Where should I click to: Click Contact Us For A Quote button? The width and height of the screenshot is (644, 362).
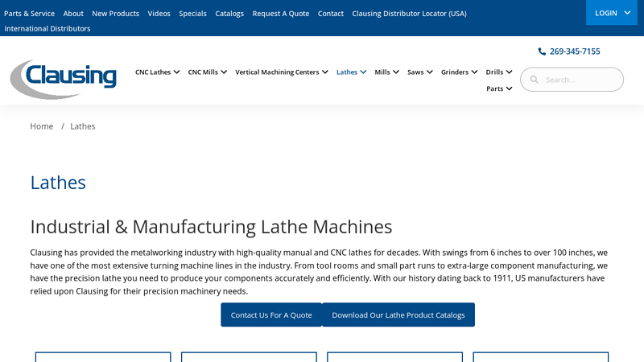[271, 315]
